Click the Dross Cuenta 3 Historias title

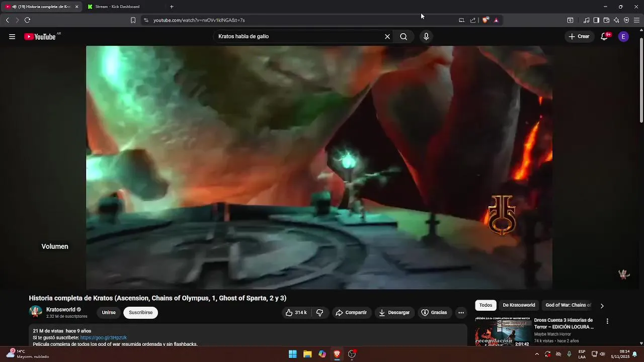[x=564, y=323]
